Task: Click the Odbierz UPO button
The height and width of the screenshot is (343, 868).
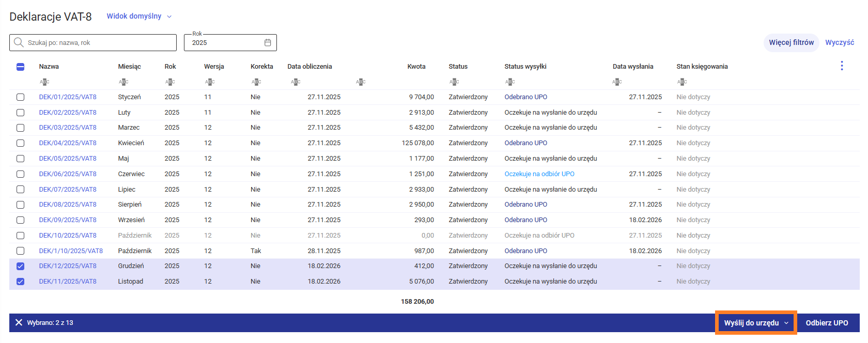Action: tap(827, 323)
